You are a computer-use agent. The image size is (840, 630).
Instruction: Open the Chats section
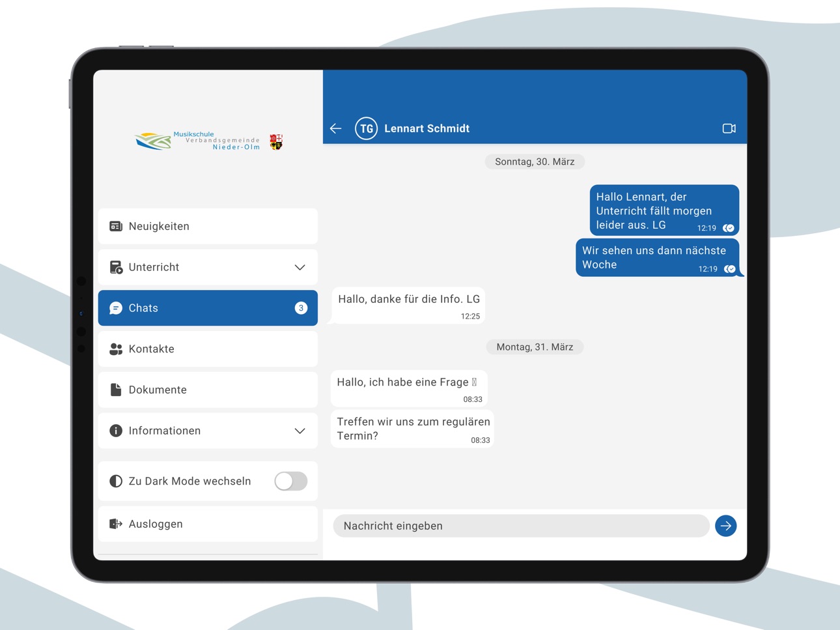(x=208, y=308)
